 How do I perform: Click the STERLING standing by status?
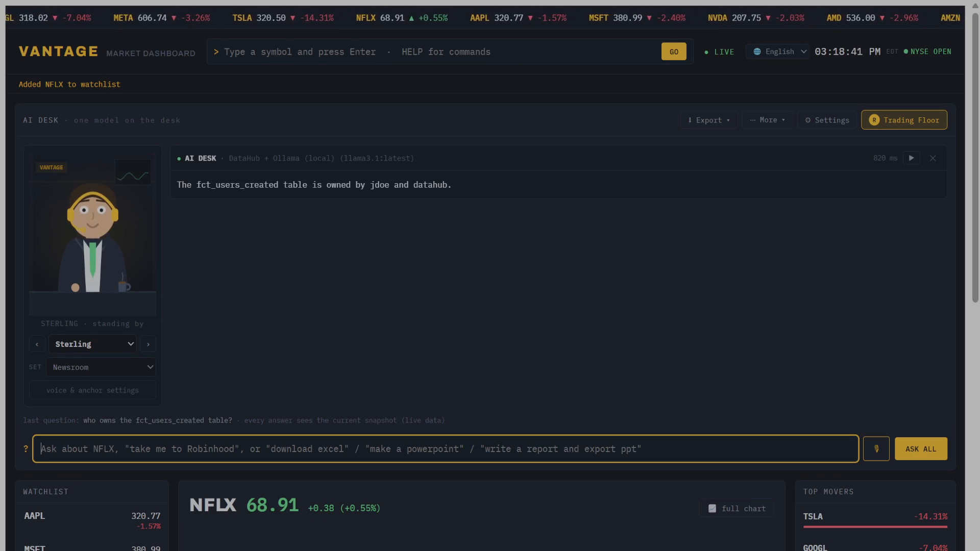92,324
